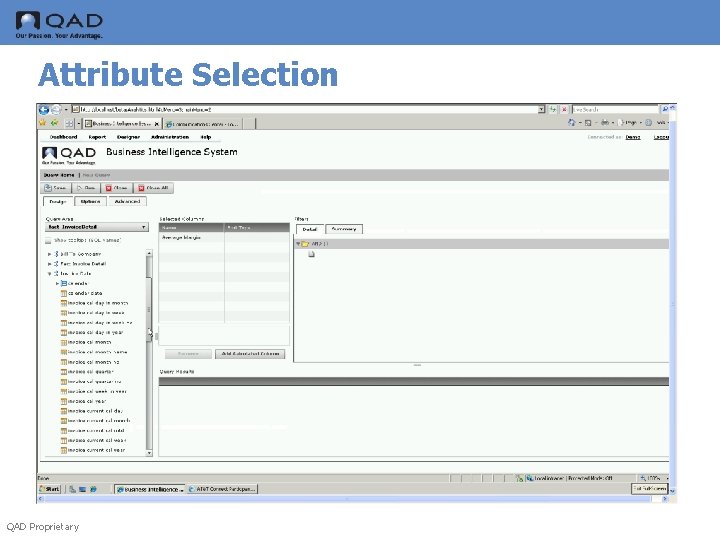The height and width of the screenshot is (540, 720).
Task: Click the browser Home icon
Action: (572, 123)
